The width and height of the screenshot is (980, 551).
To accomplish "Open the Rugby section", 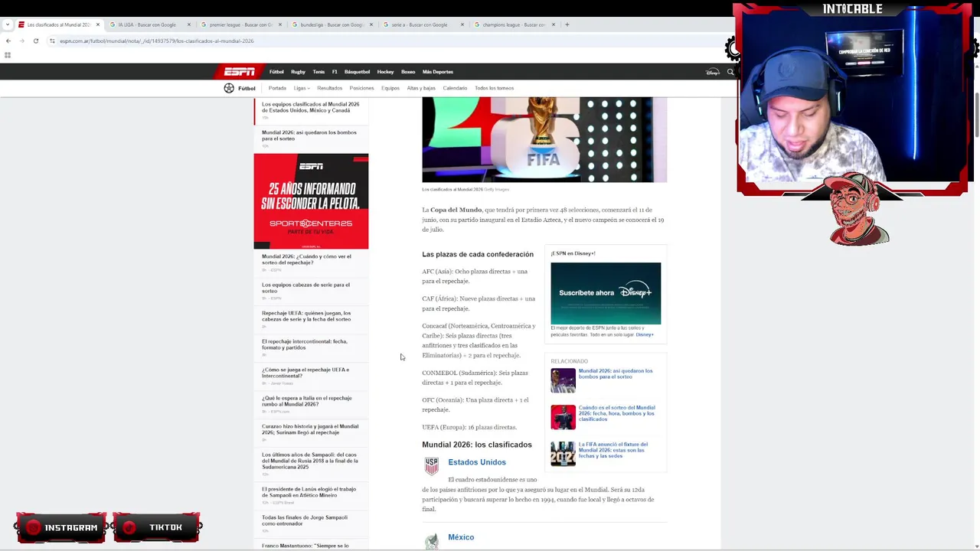I will (x=298, y=72).
